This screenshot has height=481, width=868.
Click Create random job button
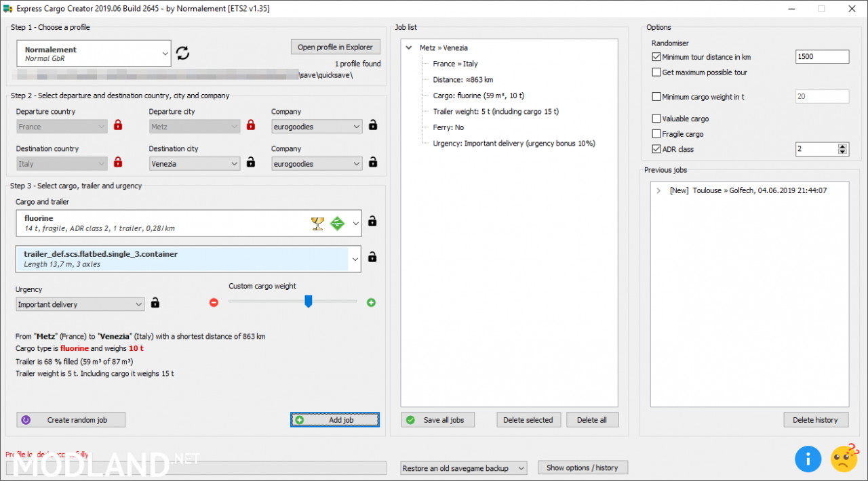(x=71, y=420)
